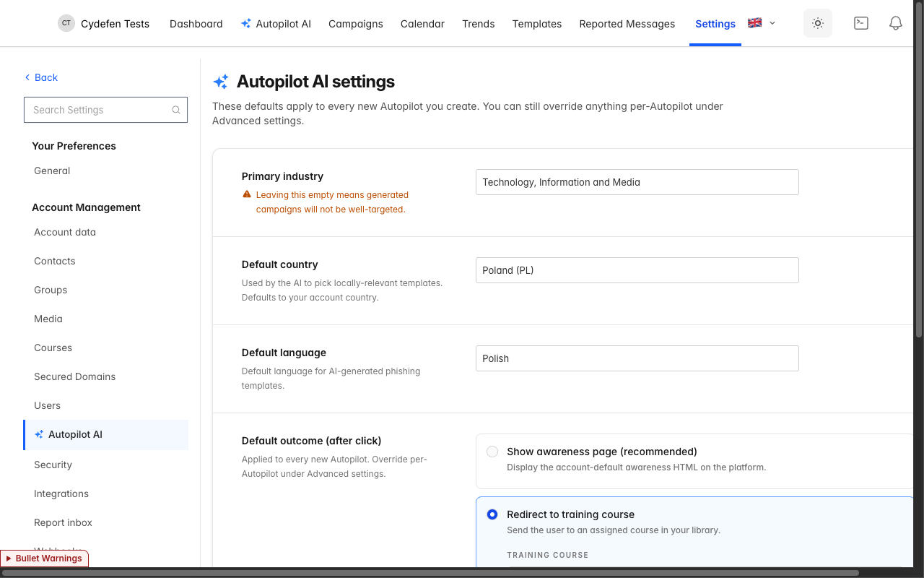The height and width of the screenshot is (578, 924).
Task: Expand the Bullet Warnings panel
Action: click(45, 558)
